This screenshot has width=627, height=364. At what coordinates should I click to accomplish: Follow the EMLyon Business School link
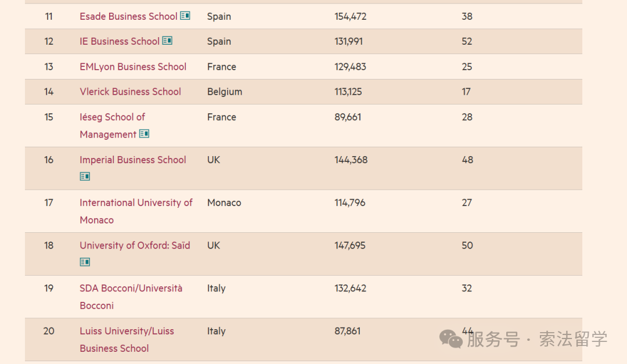[x=133, y=67]
